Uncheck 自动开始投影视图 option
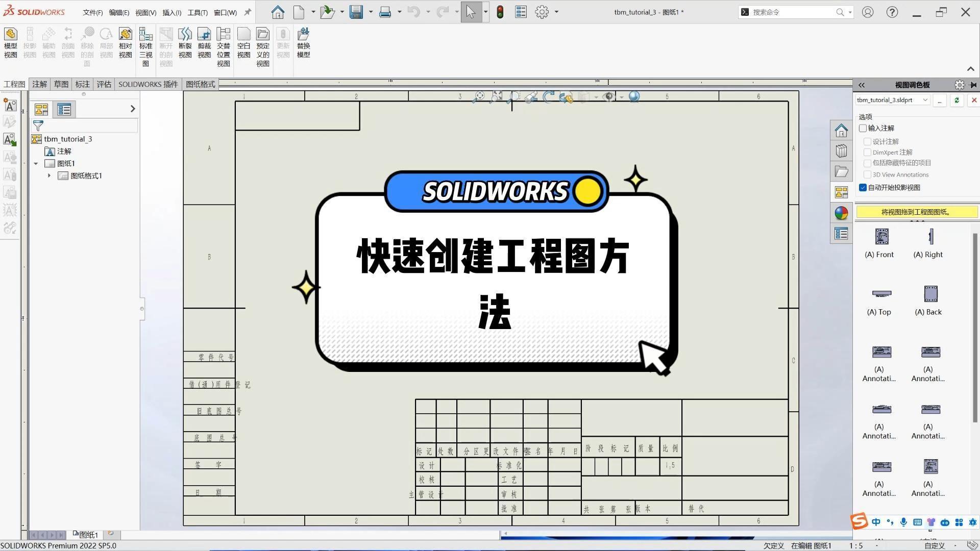The width and height of the screenshot is (980, 551). [x=863, y=188]
